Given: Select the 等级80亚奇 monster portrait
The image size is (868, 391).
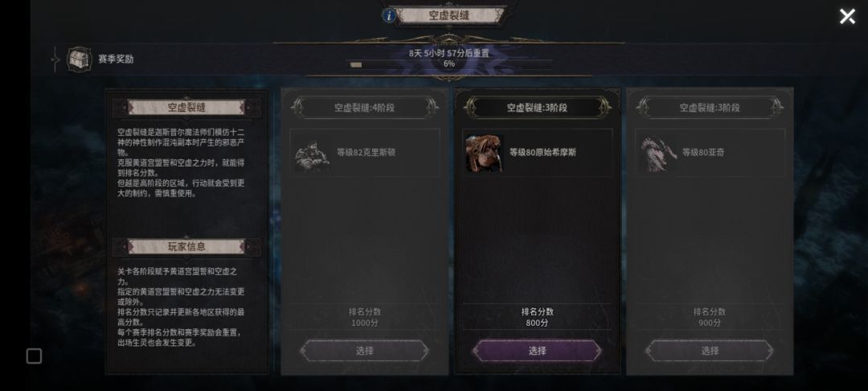Looking at the screenshot, I should pyautogui.click(x=657, y=153).
